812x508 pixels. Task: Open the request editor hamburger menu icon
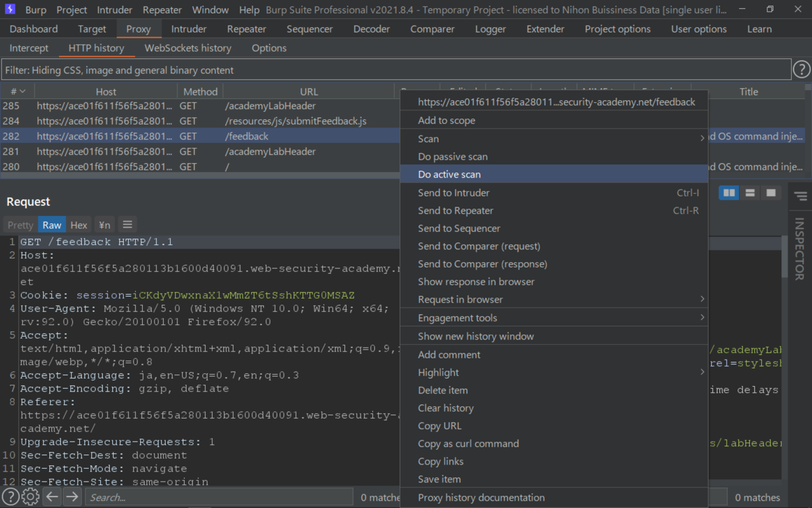[127, 225]
